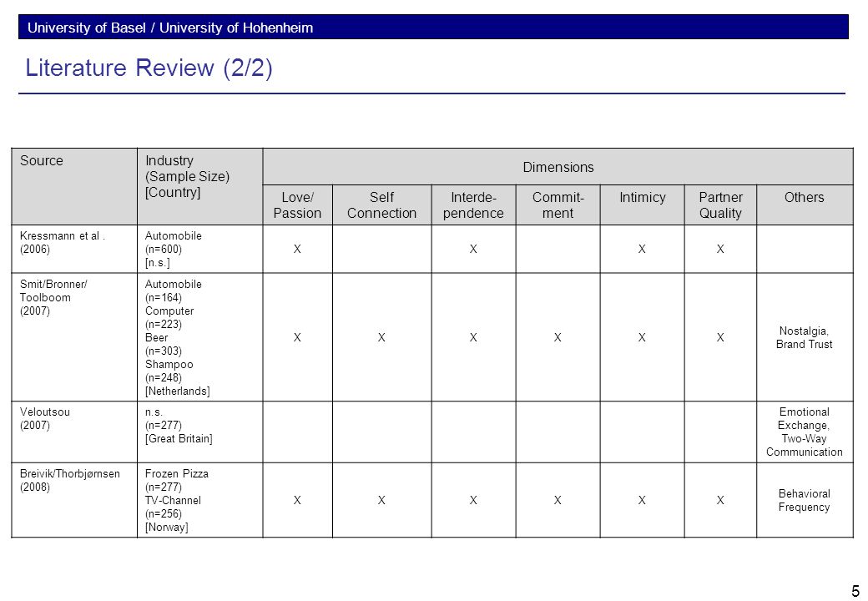Click the n.s. (n=277) [Great Britain] cell
Viewport: 868px width, 601px height.
point(199,432)
